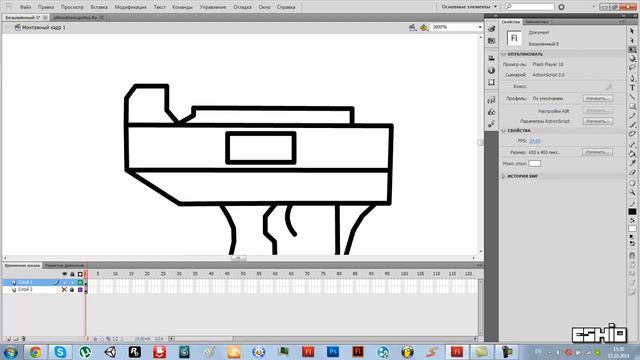Select the Pencil tool
Screen dimensions: 640x360
(632, 116)
